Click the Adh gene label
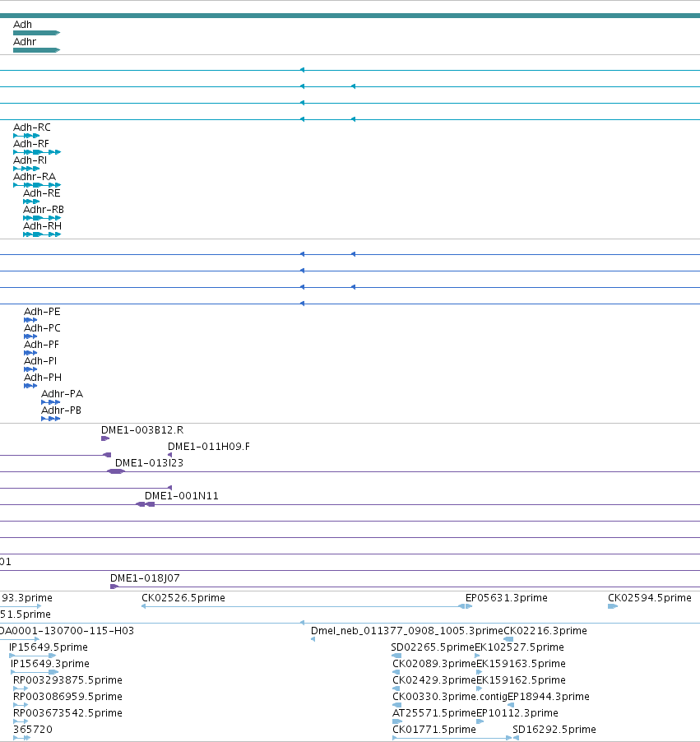Image resolution: width=700 pixels, height=742 pixels. (x=23, y=25)
